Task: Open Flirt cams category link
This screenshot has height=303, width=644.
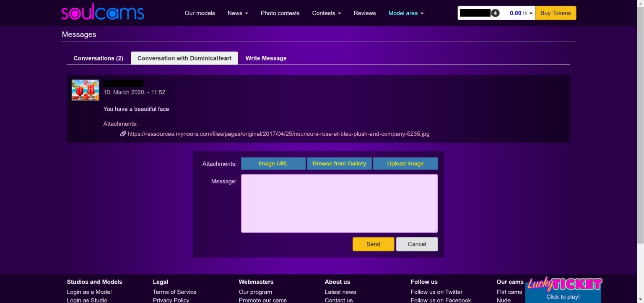Action: [509, 292]
